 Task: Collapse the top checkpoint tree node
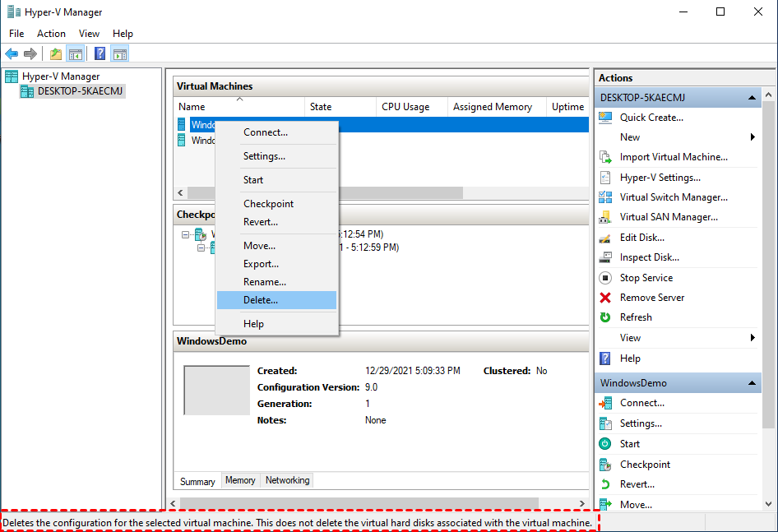click(186, 234)
